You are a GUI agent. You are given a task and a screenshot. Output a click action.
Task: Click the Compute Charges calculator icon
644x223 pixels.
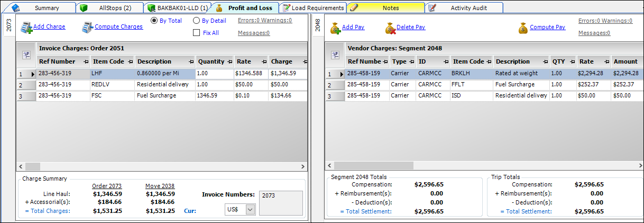[x=87, y=27]
